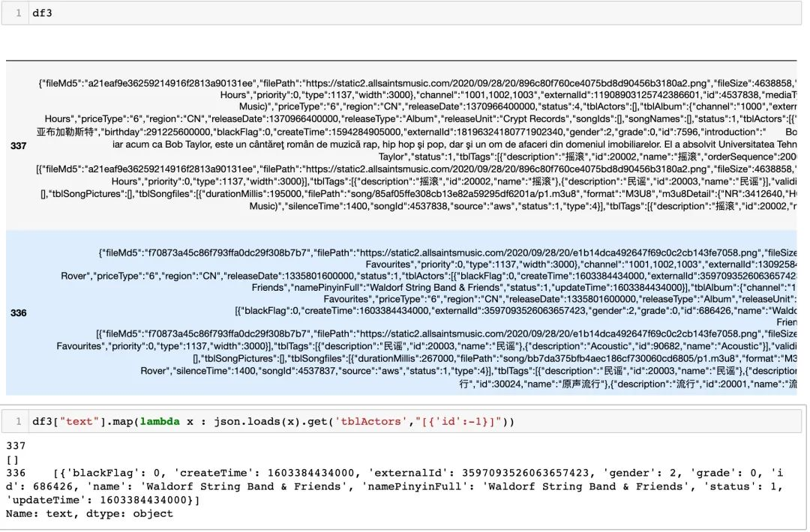The height and width of the screenshot is (532, 810).
Task: Click the 'lambda' keyword in second cell
Action: click(160, 422)
